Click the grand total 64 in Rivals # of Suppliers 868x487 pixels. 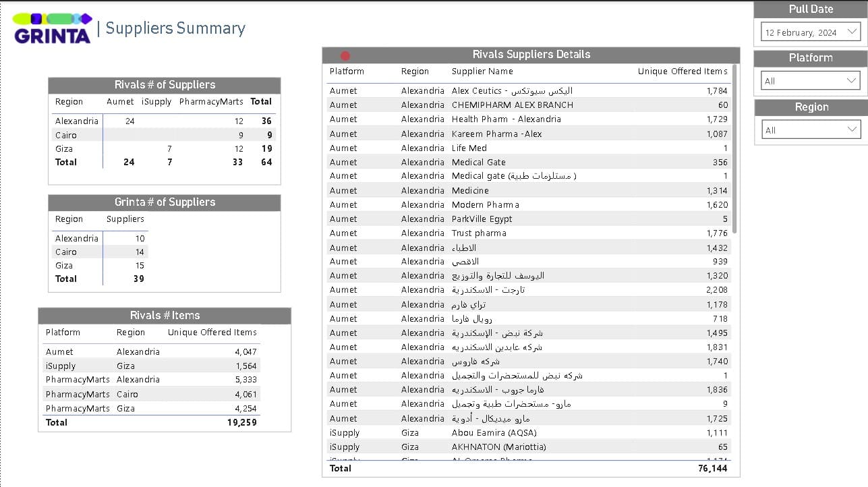click(x=266, y=162)
